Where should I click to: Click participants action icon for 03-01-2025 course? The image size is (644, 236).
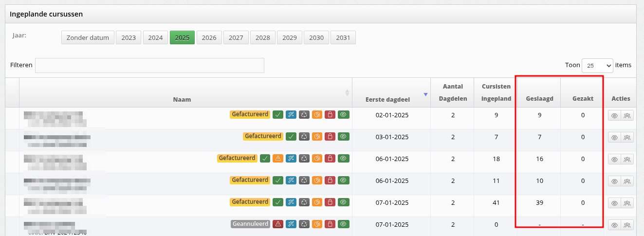click(x=627, y=137)
